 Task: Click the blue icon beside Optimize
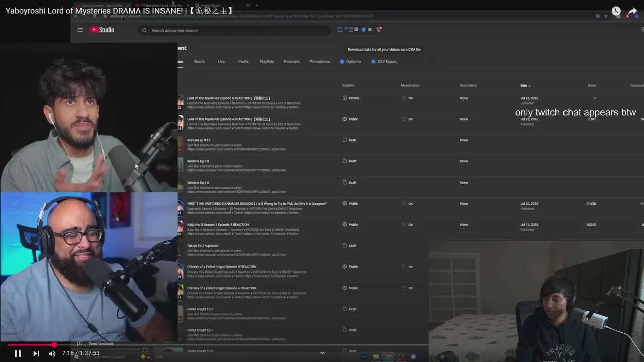342,61
